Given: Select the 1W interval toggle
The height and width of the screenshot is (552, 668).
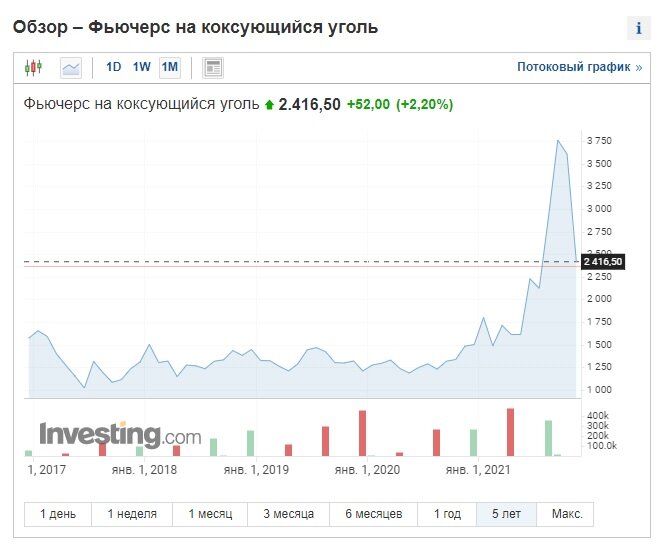Looking at the screenshot, I should coord(141,68).
